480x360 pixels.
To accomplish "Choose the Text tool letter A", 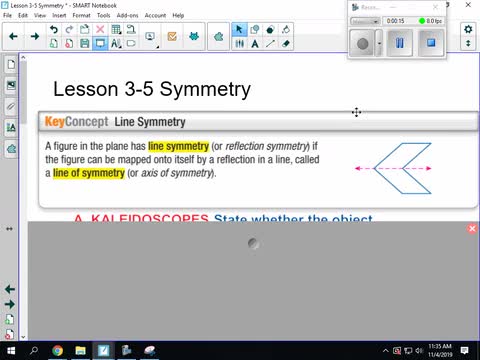I will (255, 43).
